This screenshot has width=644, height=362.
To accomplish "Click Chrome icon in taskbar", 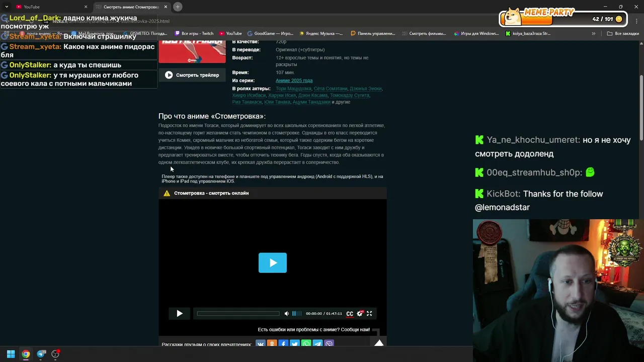I will [x=26, y=354].
